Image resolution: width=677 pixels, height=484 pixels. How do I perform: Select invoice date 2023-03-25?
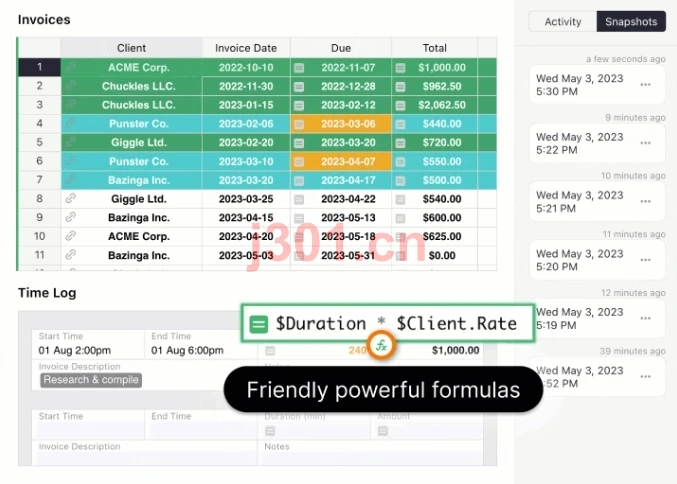(x=246, y=199)
